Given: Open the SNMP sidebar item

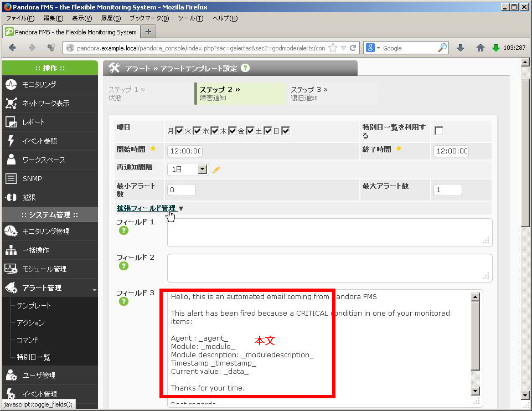Looking at the screenshot, I should click(50, 178).
